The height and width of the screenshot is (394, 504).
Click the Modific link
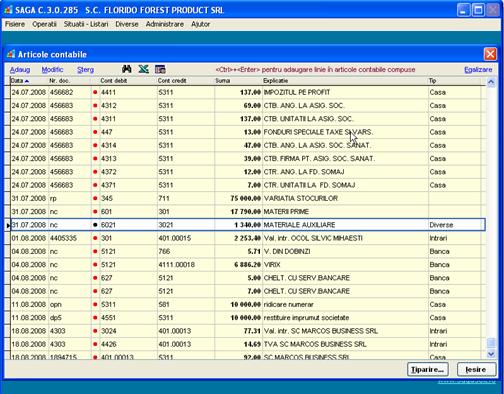click(x=52, y=70)
